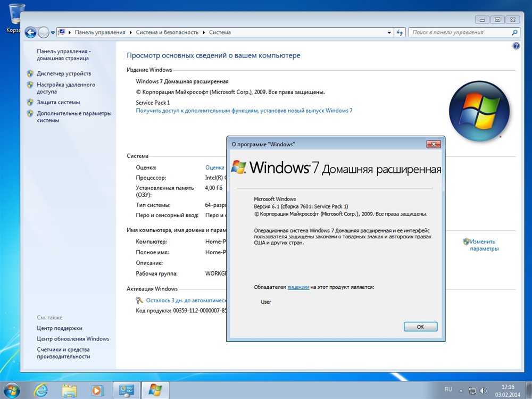The image size is (532, 399).
Task: Show hidden tray icons with the arrow
Action: (x=461, y=390)
